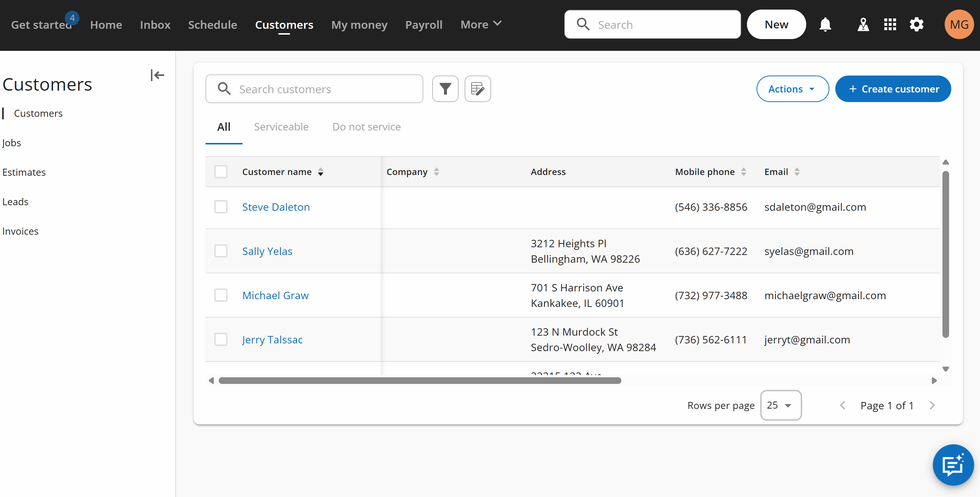Viewport: 980px width, 497px height.
Task: Select the Steve Daleton row checkbox
Action: [221, 207]
